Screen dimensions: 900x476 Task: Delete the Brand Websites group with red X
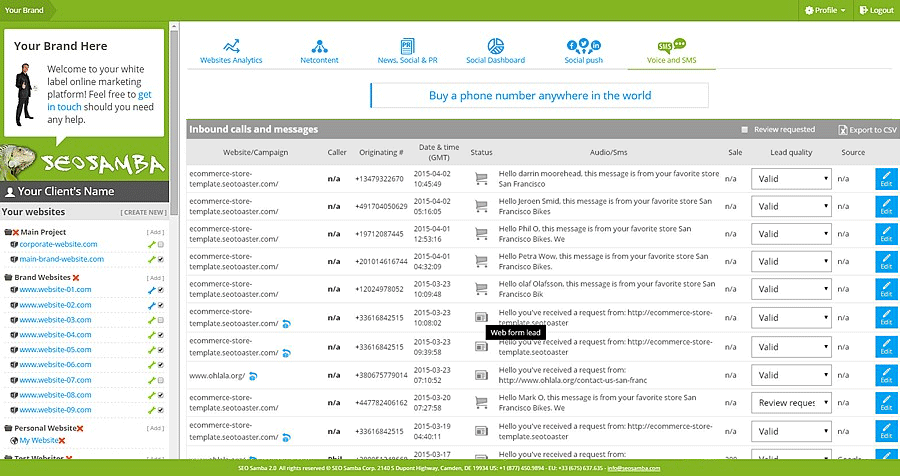click(x=76, y=277)
